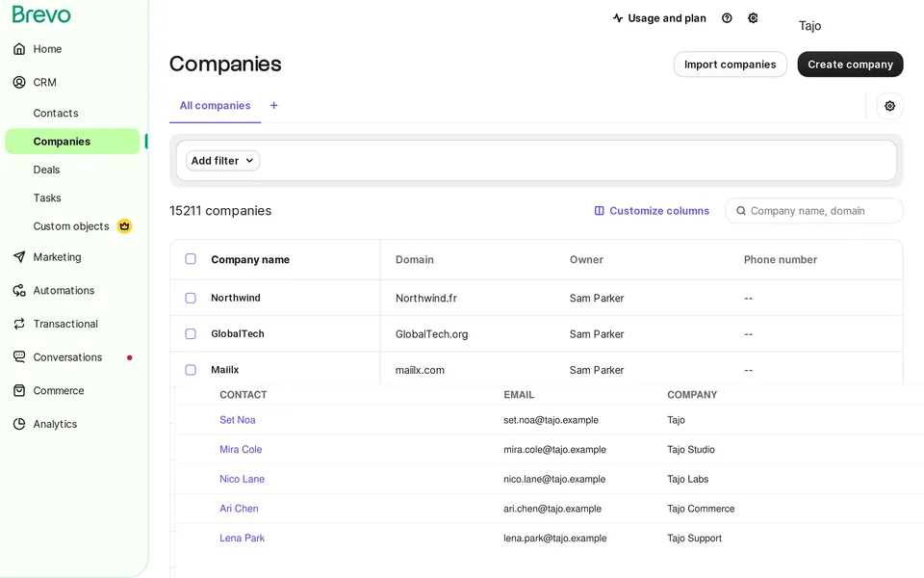Image resolution: width=924 pixels, height=578 pixels.
Task: Check the GlobalTech row checkbox
Action: point(191,334)
